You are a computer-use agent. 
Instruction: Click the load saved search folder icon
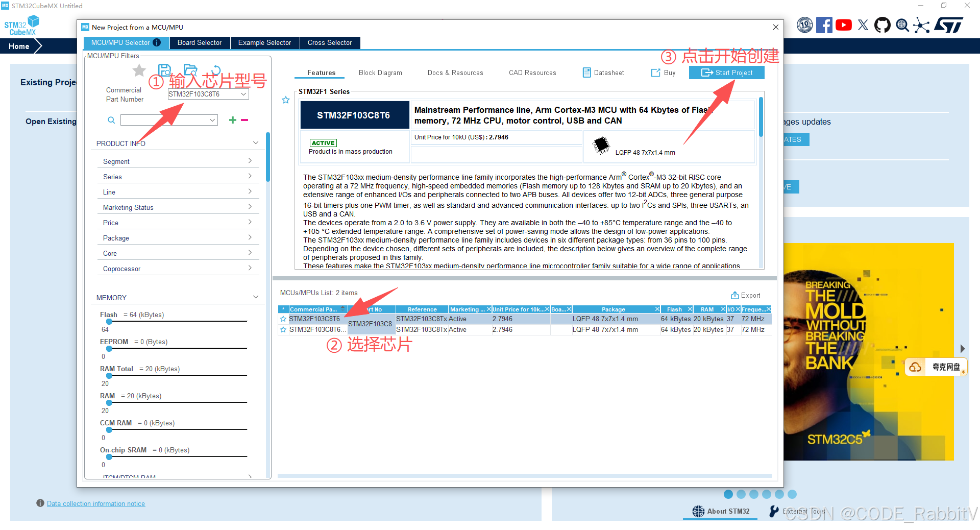pos(190,69)
